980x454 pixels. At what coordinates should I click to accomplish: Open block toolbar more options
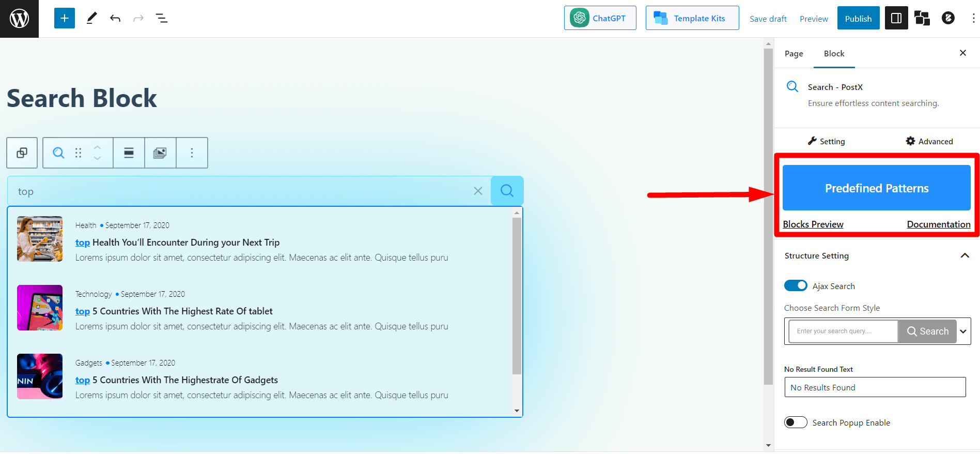(x=192, y=153)
